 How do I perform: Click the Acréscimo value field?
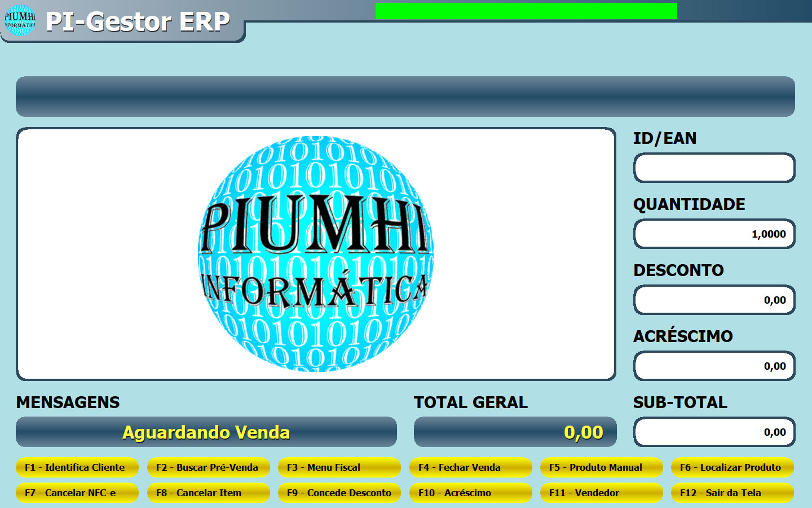pos(714,366)
